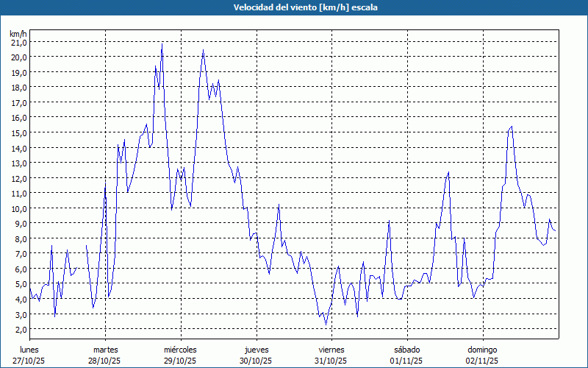This screenshot has height=368, width=588.
Task: Click the 02/11/25 date label
Action: [x=482, y=361]
